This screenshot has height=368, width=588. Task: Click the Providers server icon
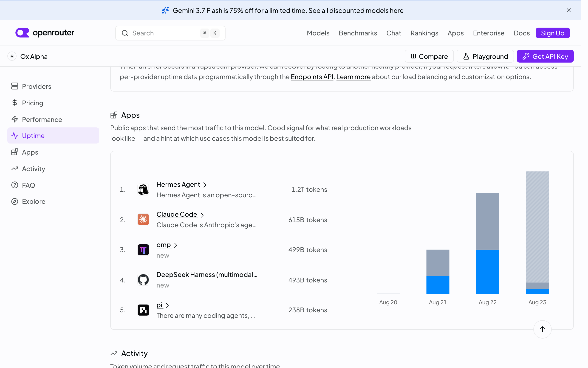pyautogui.click(x=14, y=86)
